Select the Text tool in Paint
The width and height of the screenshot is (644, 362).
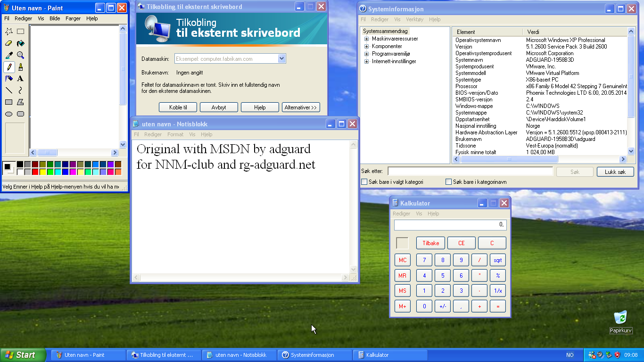[20, 78]
